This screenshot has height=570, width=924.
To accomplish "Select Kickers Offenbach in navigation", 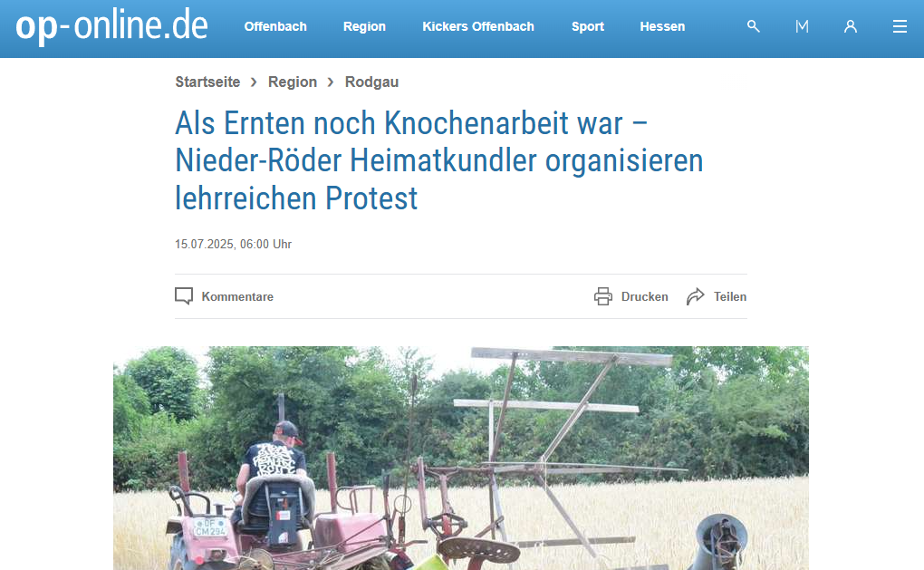I will click(x=478, y=26).
